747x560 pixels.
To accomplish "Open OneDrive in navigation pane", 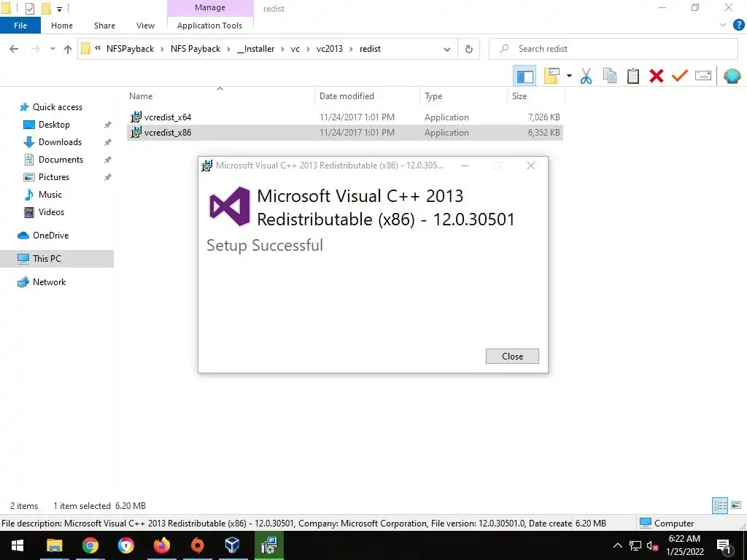I will 50,236.
